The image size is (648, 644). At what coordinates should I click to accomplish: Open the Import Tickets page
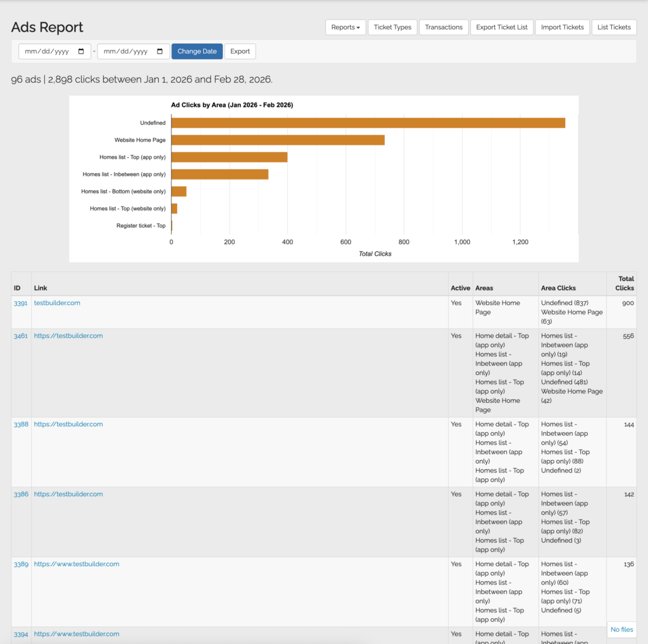click(x=562, y=27)
